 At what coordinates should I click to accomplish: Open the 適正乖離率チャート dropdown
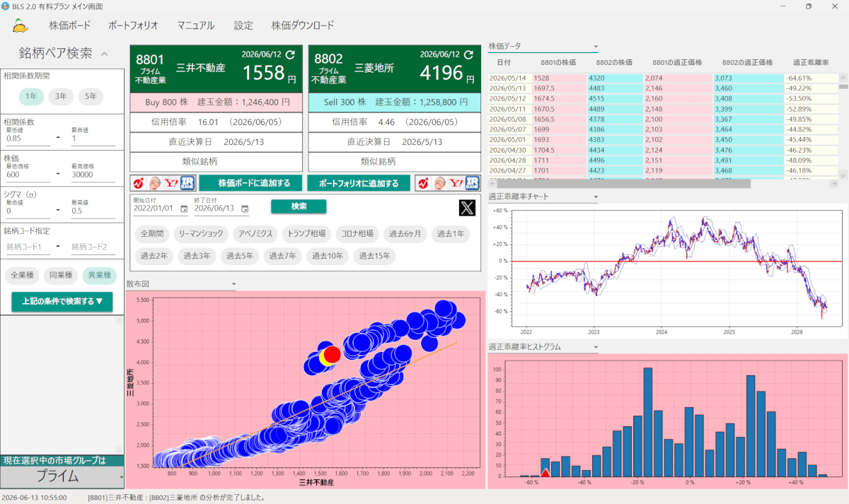(543, 197)
